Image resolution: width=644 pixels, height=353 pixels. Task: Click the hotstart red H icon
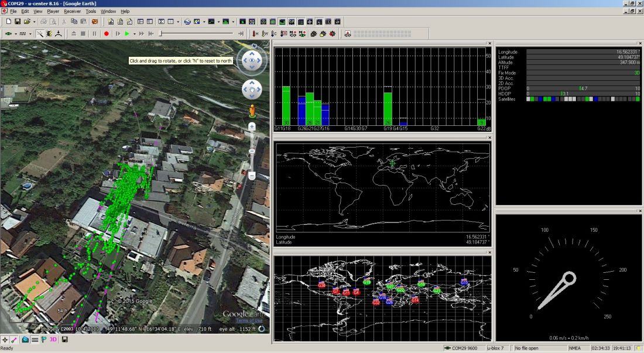coord(255,33)
